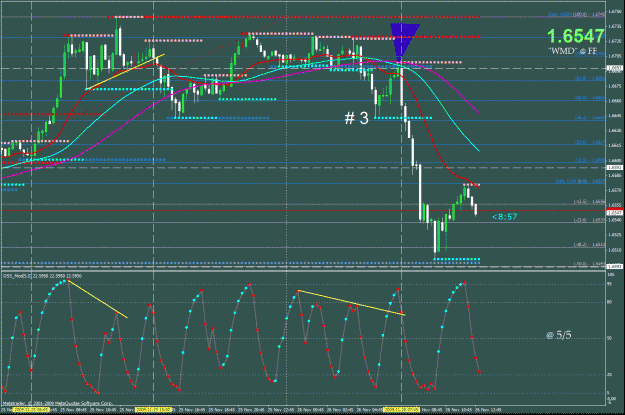Click the 26 Nov 12:45 time axis label

pyautogui.click(x=489, y=409)
